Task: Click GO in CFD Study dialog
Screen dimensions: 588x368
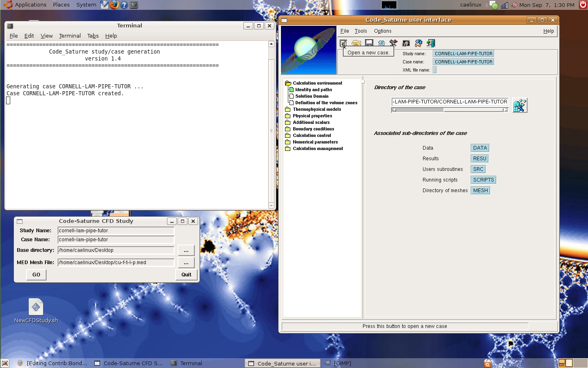Action: click(x=36, y=275)
